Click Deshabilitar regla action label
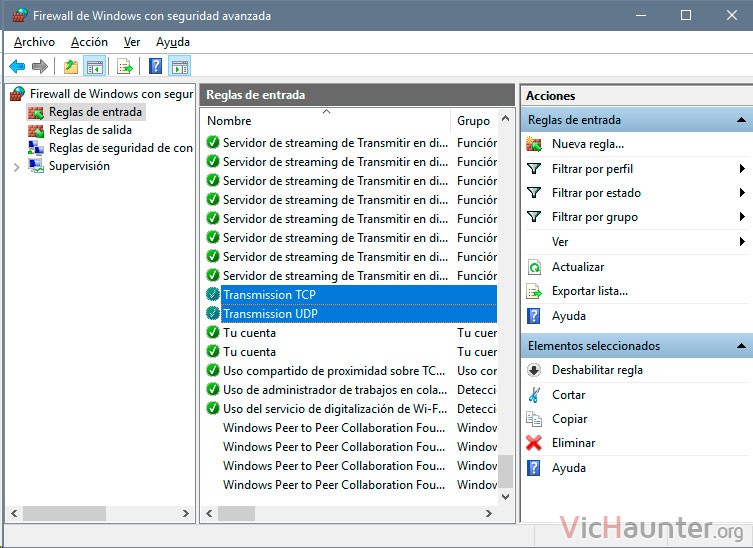Viewport: 753px width, 548px height. tap(597, 370)
